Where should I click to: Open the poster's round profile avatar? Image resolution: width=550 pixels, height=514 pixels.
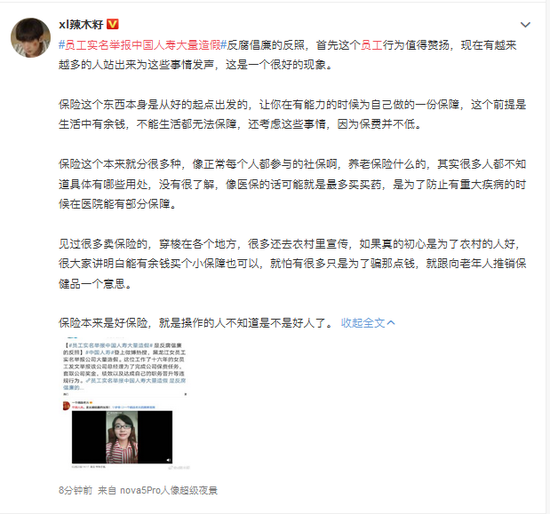[x=31, y=38]
